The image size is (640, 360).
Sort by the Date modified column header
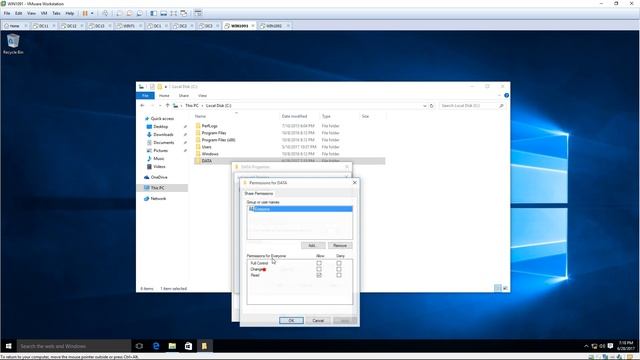(x=294, y=116)
